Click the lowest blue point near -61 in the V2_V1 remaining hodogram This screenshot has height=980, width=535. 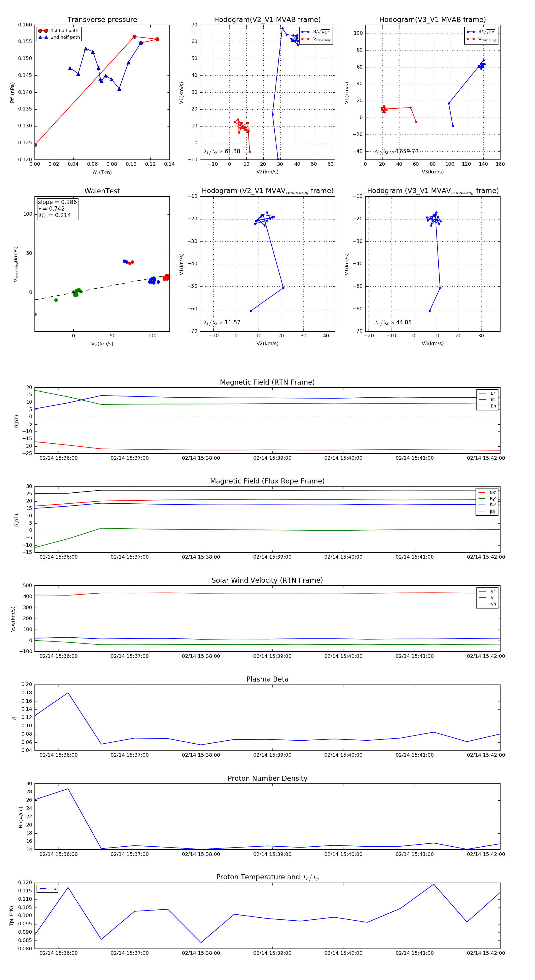(251, 311)
